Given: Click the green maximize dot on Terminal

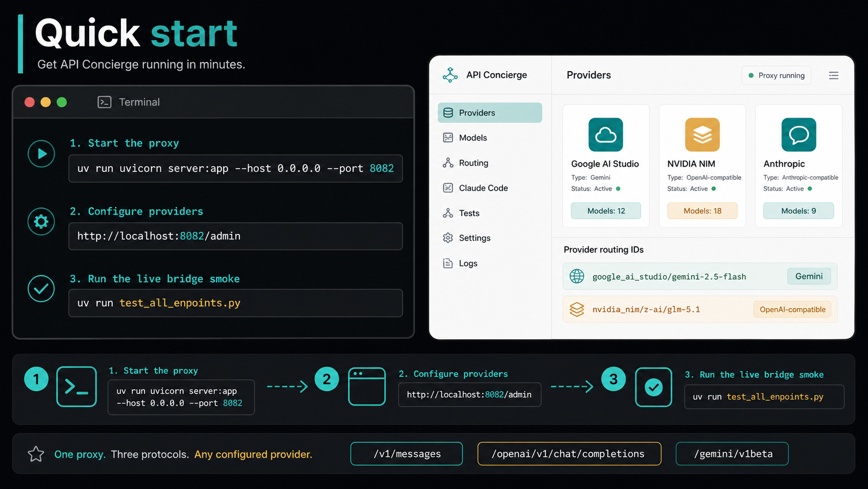Looking at the screenshot, I should (62, 102).
